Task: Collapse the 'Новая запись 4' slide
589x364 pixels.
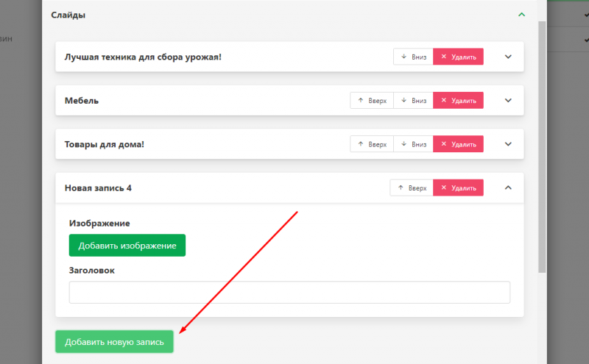Action: tap(507, 188)
